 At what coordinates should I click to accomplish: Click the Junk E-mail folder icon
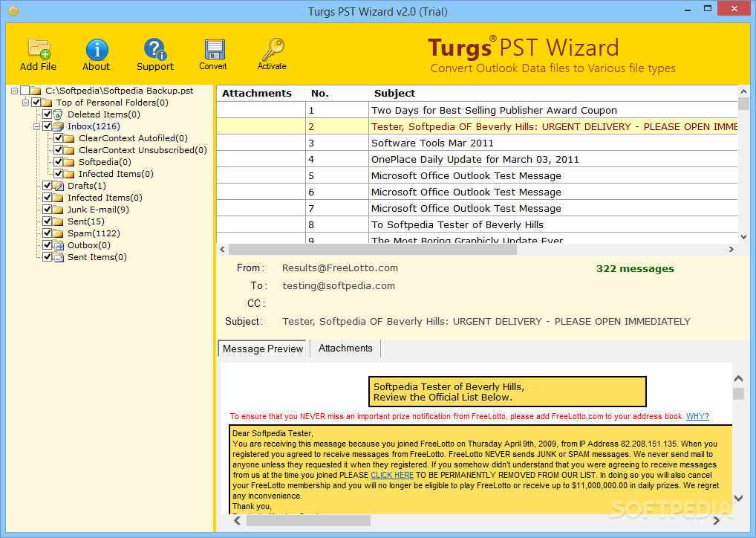click(58, 210)
